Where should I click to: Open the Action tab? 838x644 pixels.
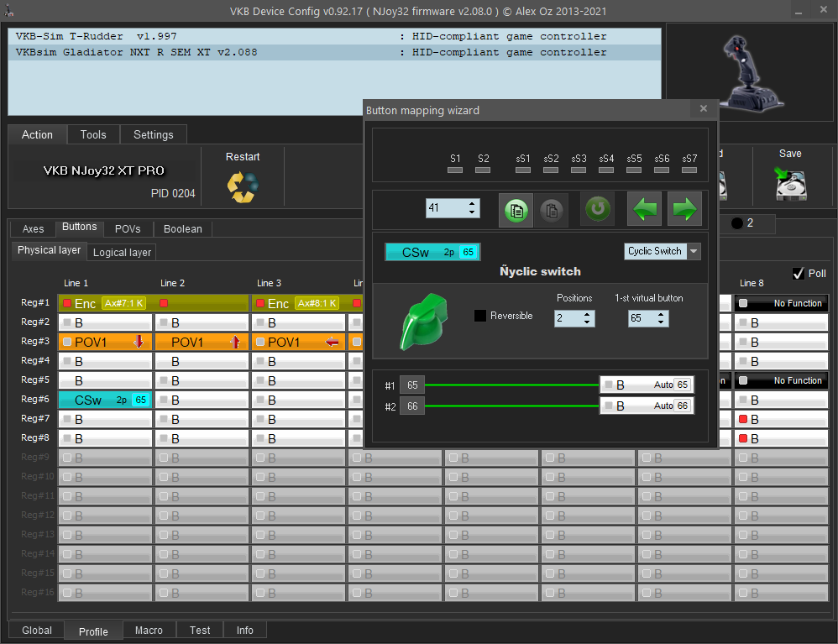[38, 134]
